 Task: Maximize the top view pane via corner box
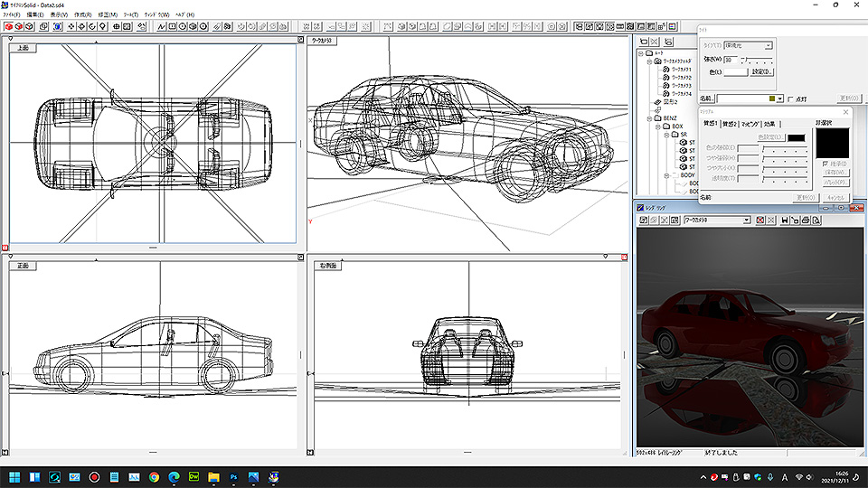[x=299, y=39]
